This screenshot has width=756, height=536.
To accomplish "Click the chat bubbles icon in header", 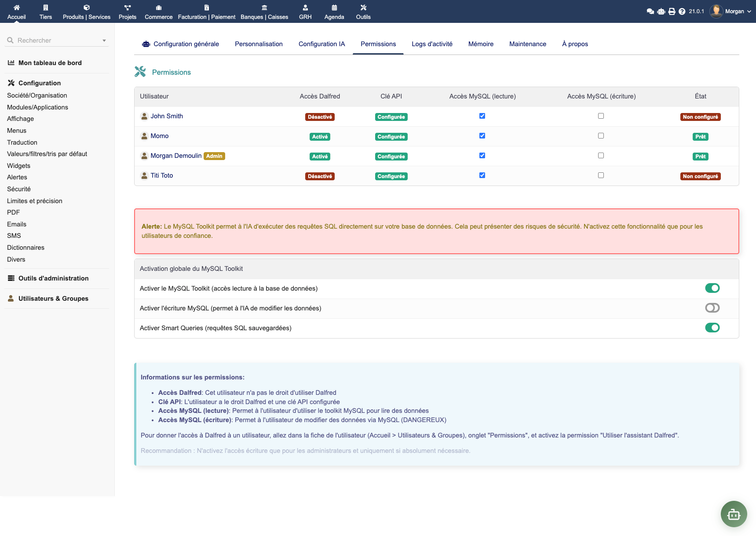I will [x=650, y=11].
